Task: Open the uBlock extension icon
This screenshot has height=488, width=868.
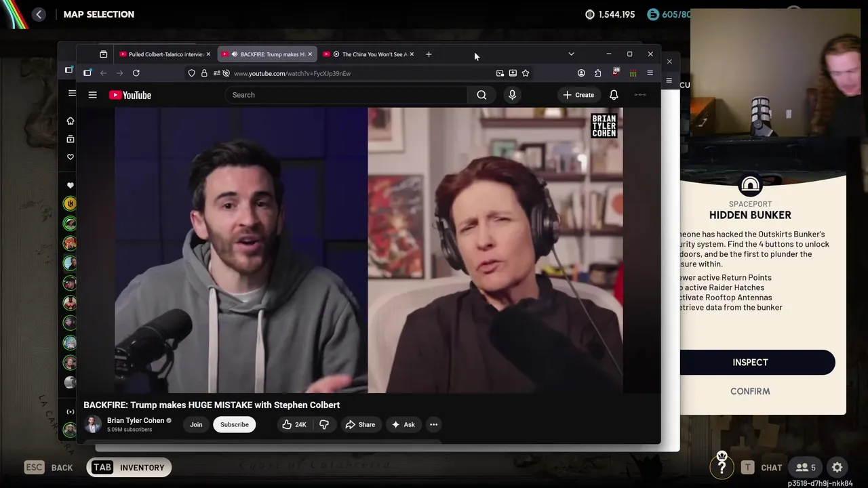Action: 616,72
